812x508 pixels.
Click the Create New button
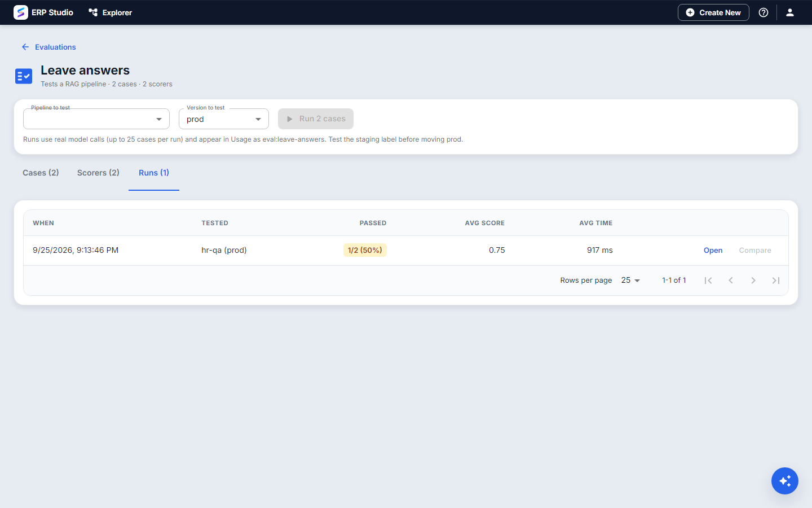coord(713,12)
